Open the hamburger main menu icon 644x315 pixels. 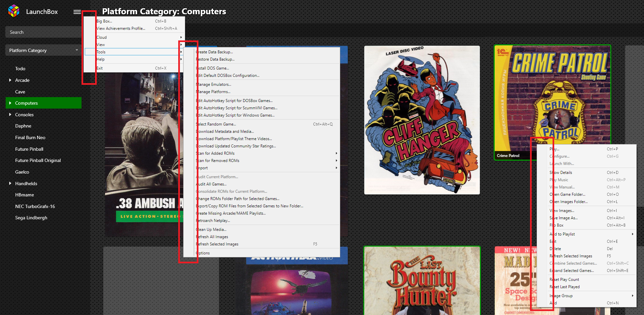click(77, 12)
